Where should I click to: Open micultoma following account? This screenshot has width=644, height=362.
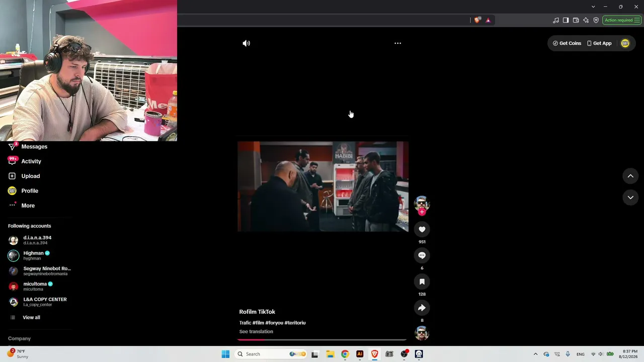31,287
